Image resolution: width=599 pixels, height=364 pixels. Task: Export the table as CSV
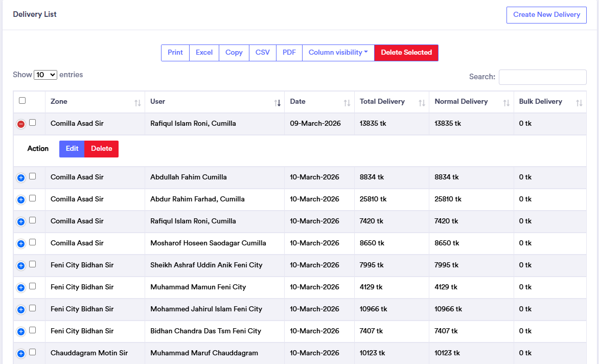click(x=262, y=53)
